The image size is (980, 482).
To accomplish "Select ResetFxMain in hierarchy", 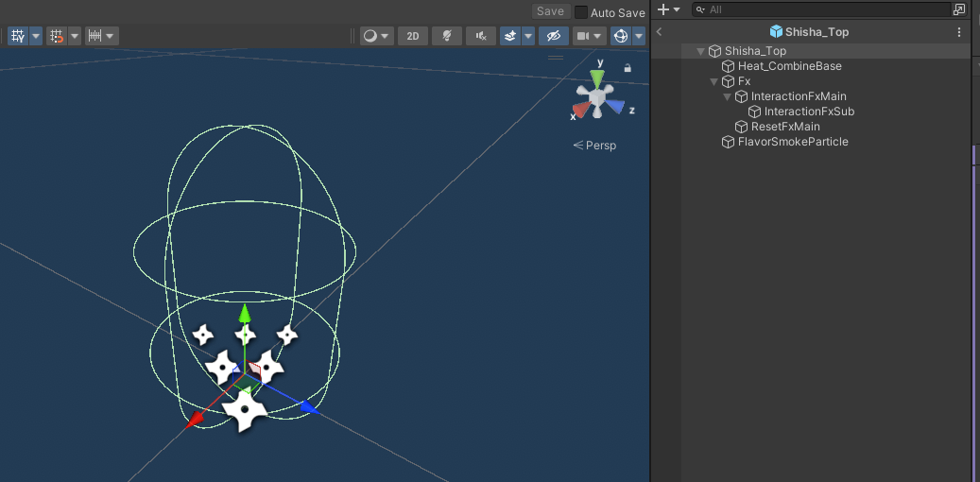I will click(785, 127).
